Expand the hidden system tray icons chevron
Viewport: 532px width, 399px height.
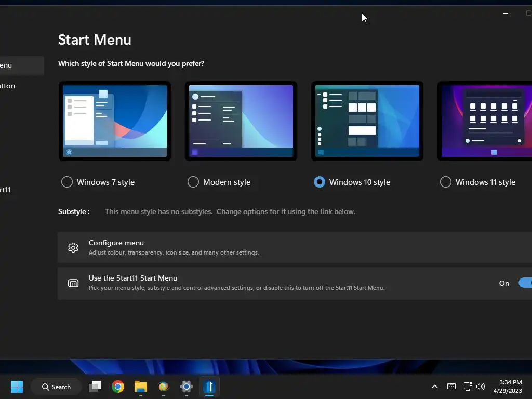tap(435, 387)
